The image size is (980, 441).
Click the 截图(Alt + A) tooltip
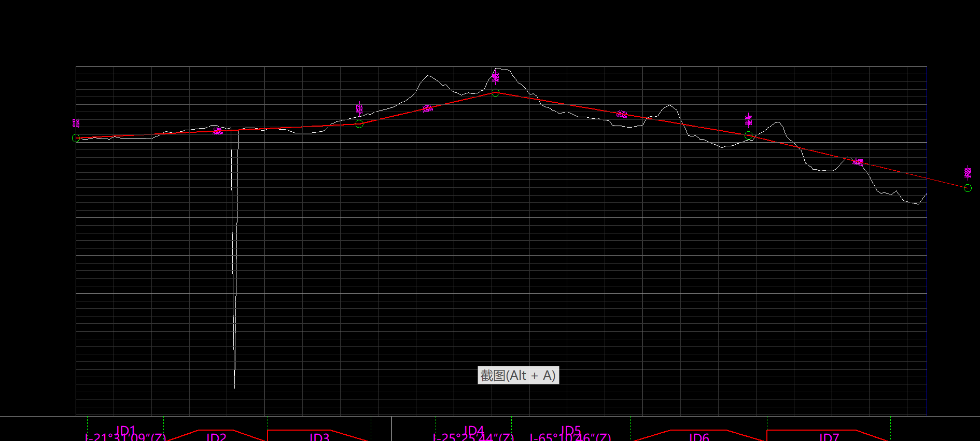[518, 375]
